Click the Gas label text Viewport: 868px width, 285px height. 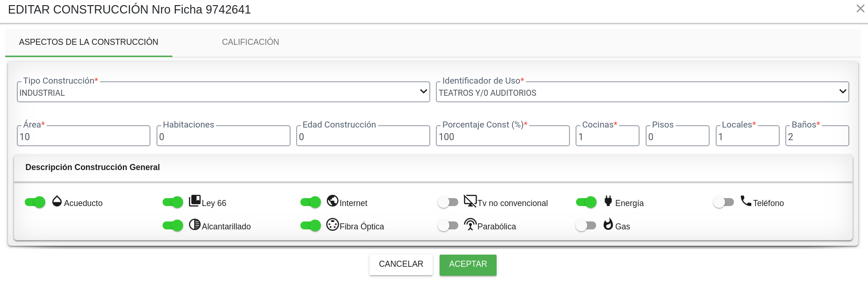(x=623, y=227)
